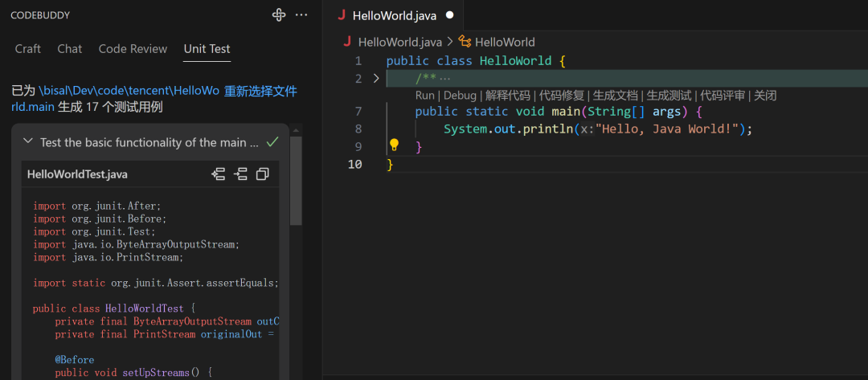Click the 'main' method name on line 7
The width and height of the screenshot is (868, 380).
click(x=566, y=111)
